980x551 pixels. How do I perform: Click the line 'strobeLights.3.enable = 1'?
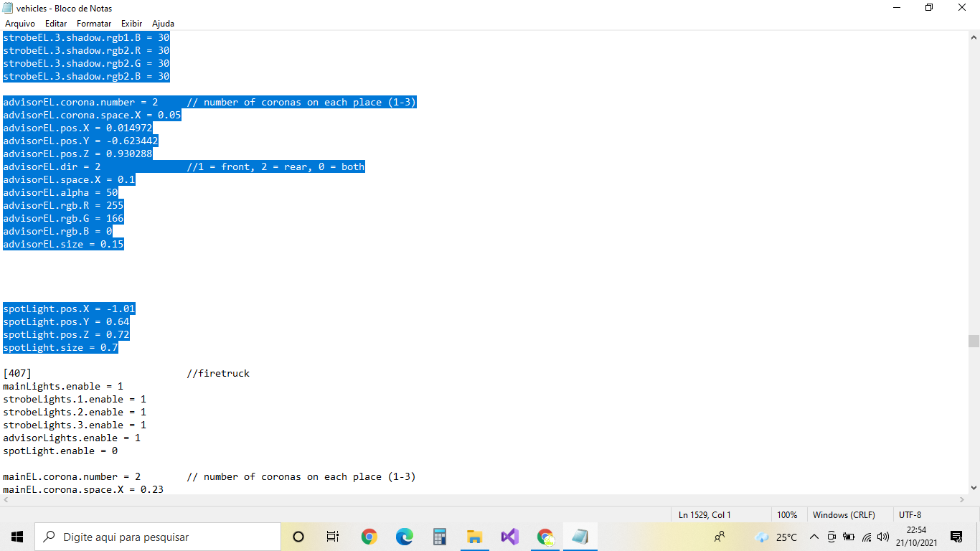75,425
